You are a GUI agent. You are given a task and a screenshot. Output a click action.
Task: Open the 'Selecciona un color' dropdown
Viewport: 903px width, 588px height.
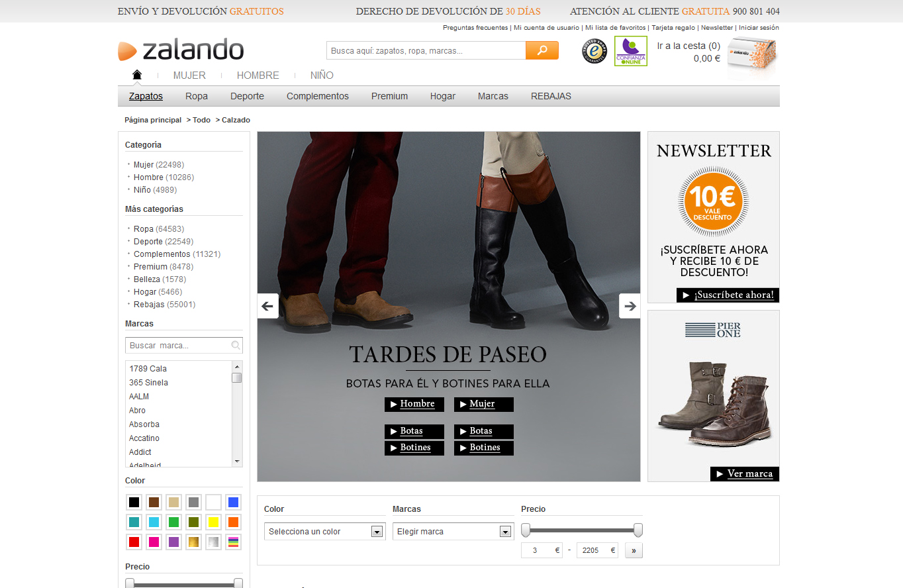[x=325, y=532]
